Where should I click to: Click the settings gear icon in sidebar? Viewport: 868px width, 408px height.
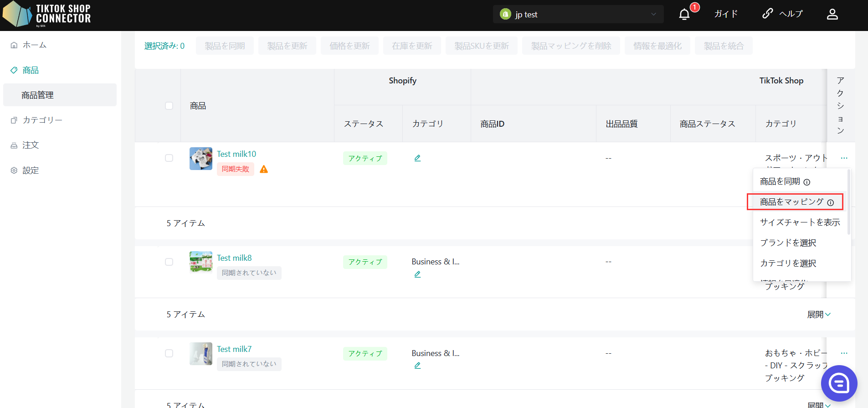[x=14, y=170]
